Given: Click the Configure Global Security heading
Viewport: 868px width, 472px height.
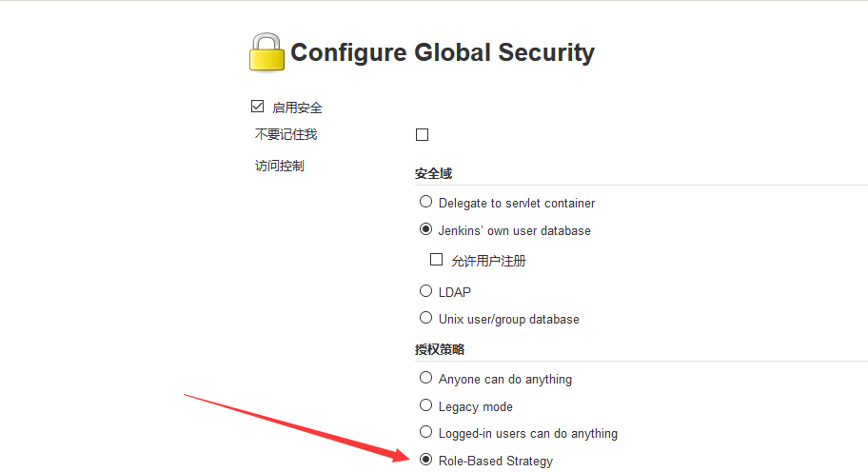Looking at the screenshot, I should (442, 52).
